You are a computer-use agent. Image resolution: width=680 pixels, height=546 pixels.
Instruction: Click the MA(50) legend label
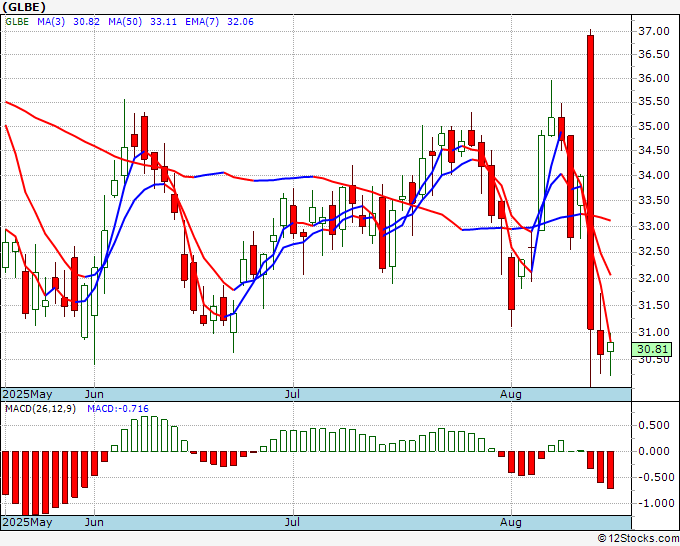click(x=125, y=22)
